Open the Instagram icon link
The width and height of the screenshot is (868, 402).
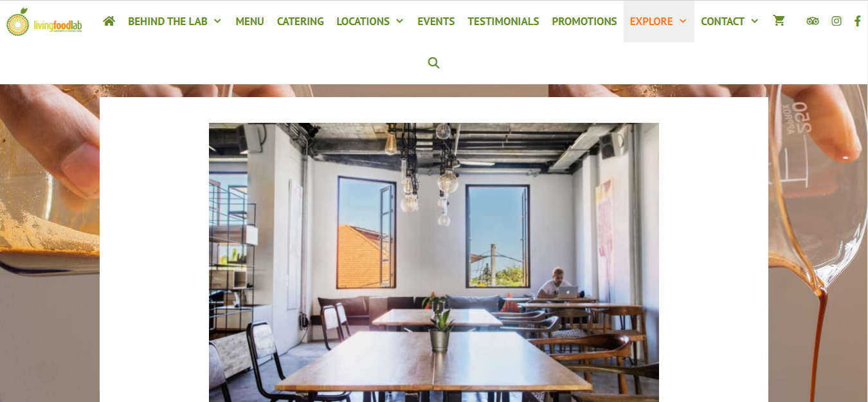(x=836, y=21)
